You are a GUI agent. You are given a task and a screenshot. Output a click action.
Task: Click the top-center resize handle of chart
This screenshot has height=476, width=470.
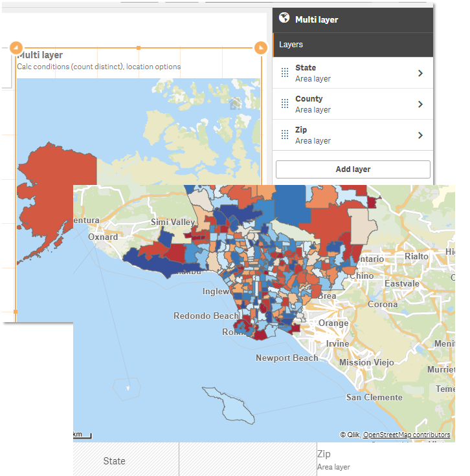tap(139, 48)
